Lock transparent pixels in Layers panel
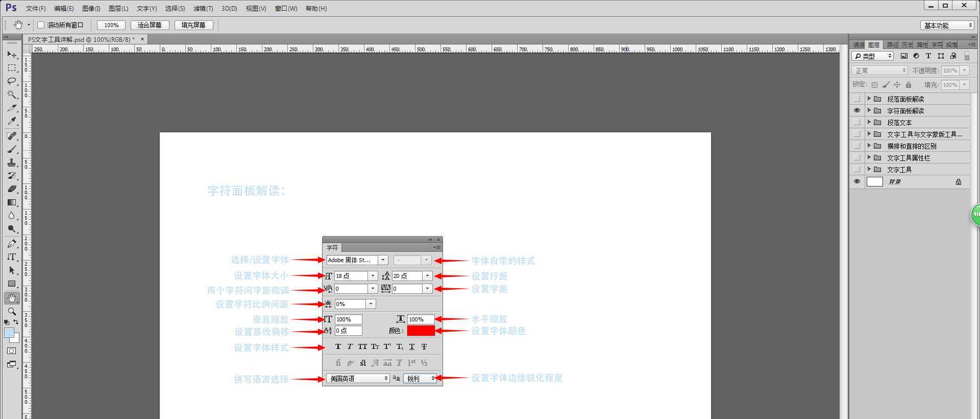This screenshot has height=419, width=980. [874, 85]
